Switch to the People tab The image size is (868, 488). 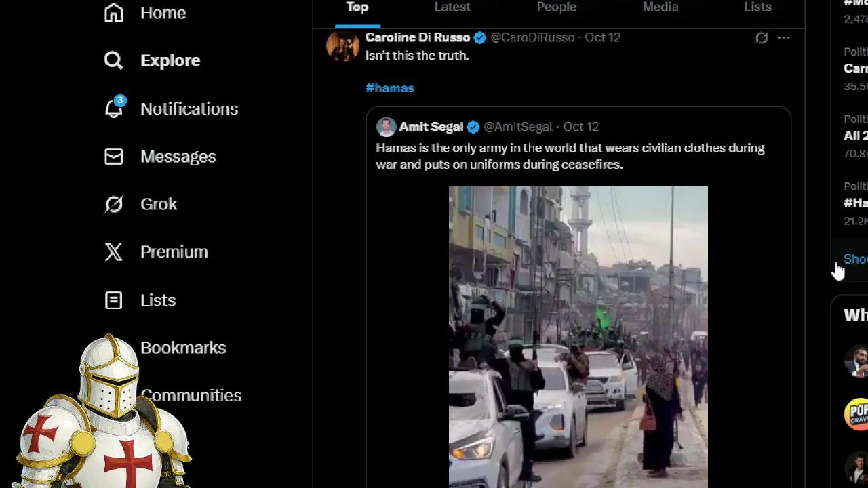coord(556,7)
